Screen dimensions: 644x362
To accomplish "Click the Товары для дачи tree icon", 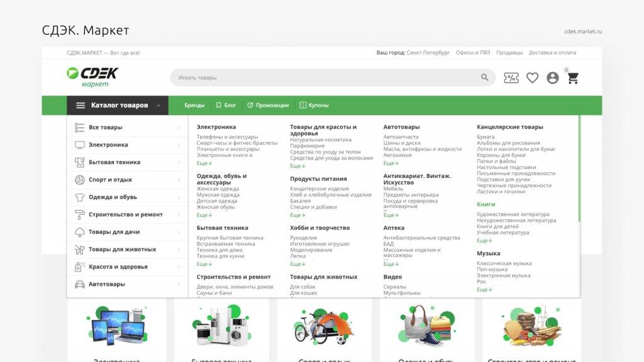I will pyautogui.click(x=80, y=233).
